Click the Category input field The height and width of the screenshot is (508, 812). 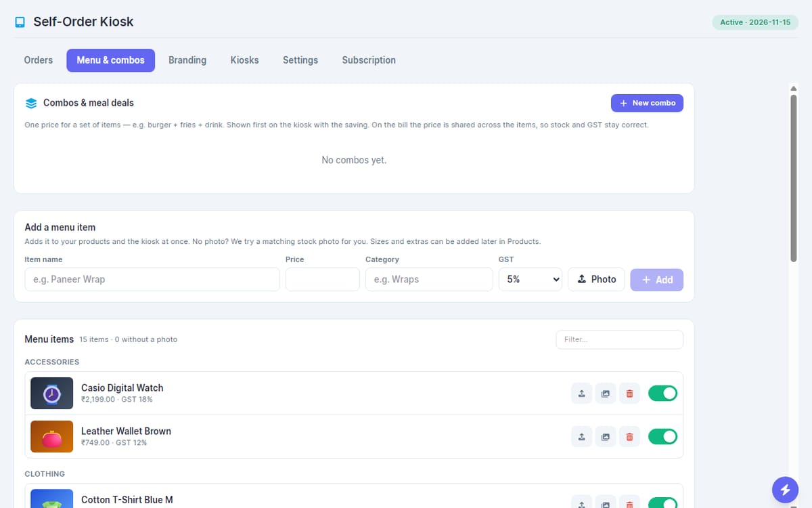(x=429, y=279)
